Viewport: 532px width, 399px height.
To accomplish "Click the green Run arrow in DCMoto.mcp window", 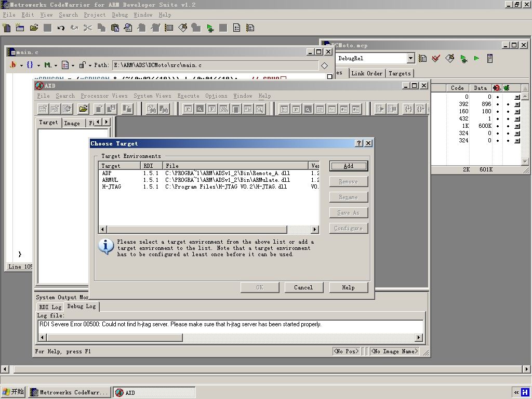I will [x=477, y=58].
